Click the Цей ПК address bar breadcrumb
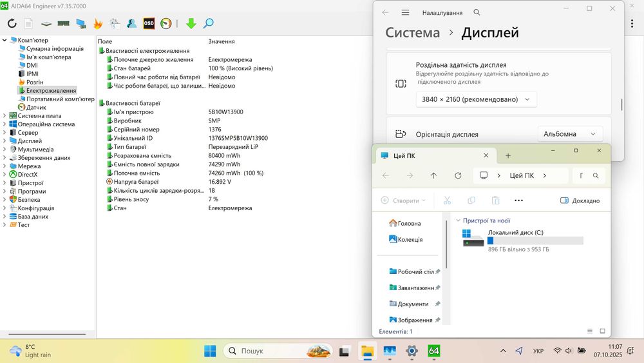 coord(522,175)
